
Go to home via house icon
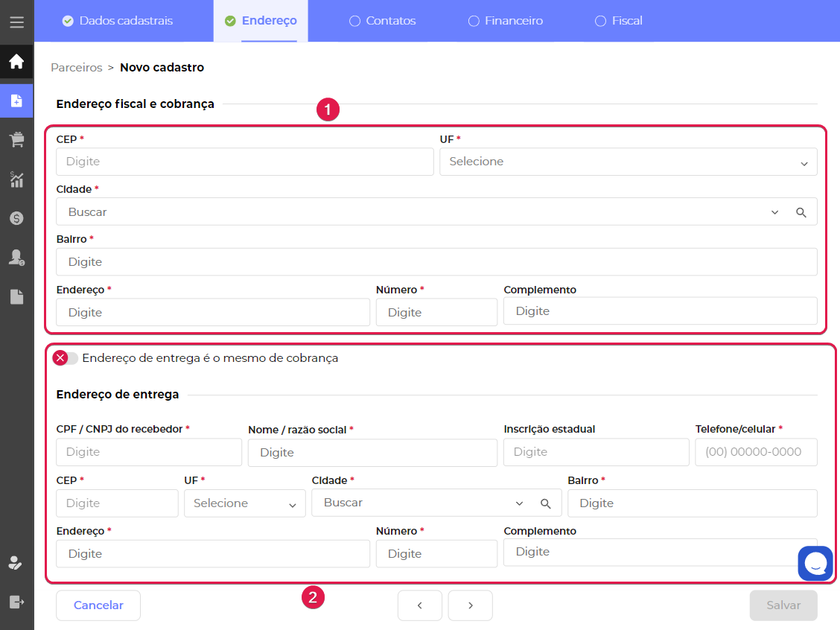[x=16, y=62]
